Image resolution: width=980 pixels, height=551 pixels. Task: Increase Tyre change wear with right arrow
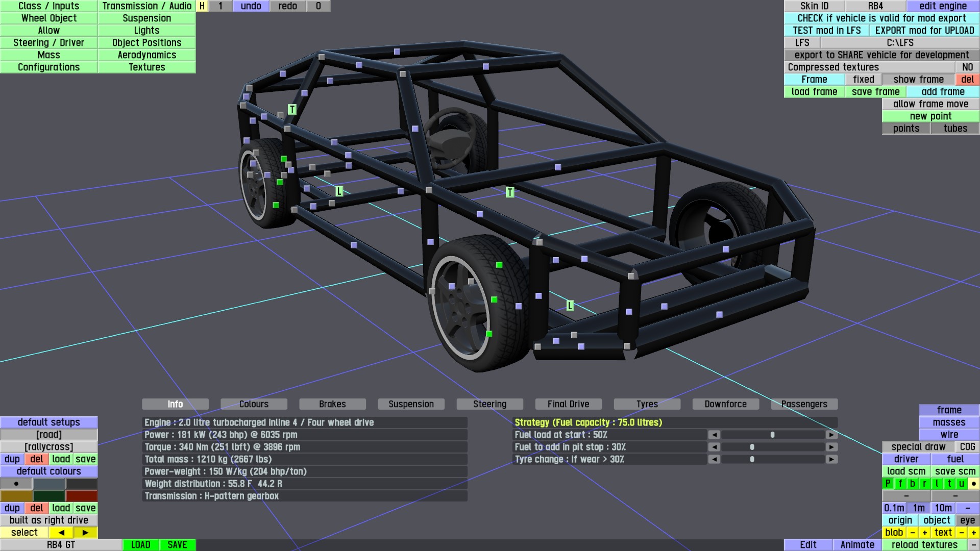pyautogui.click(x=831, y=459)
